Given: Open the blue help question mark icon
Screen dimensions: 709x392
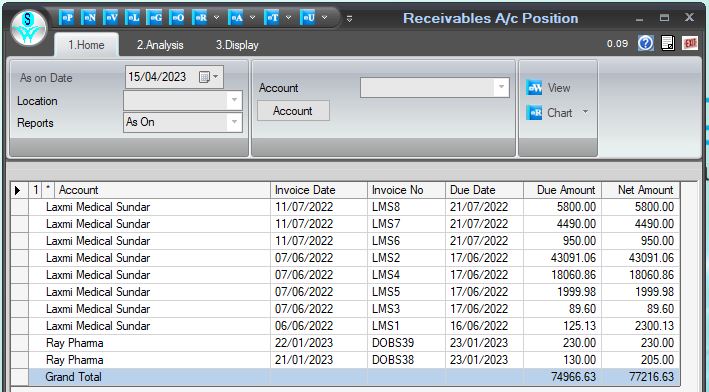Looking at the screenshot, I should pos(645,43).
